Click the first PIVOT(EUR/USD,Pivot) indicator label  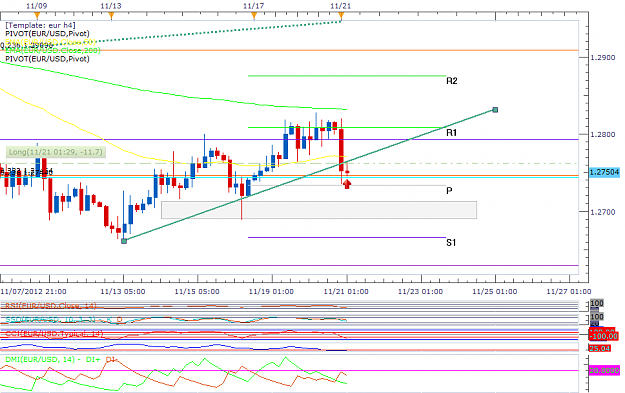click(47, 33)
